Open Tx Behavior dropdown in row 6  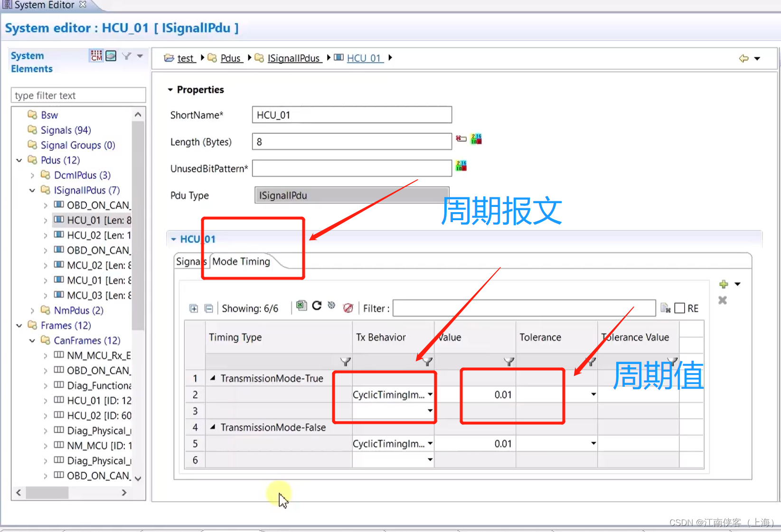pos(430,459)
